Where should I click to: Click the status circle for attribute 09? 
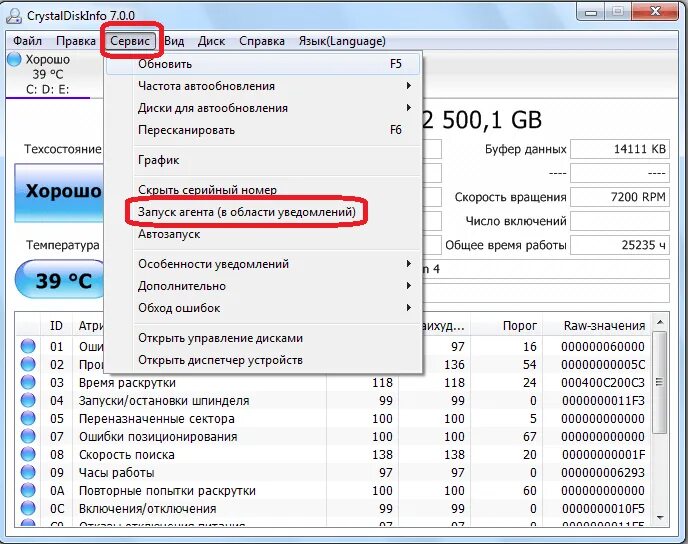click(x=28, y=472)
